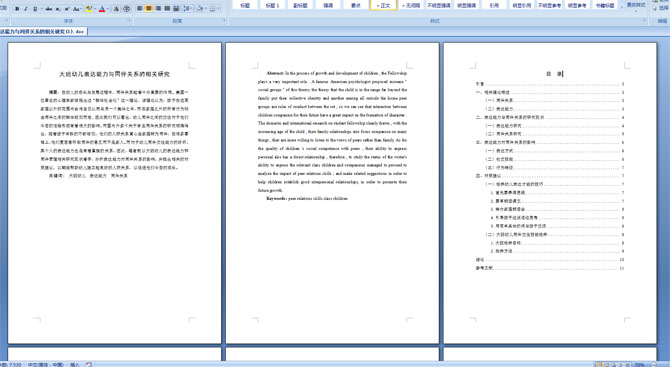Viewport: 670px width, 367px height.
Task: Align text right
Action: (158, 9)
